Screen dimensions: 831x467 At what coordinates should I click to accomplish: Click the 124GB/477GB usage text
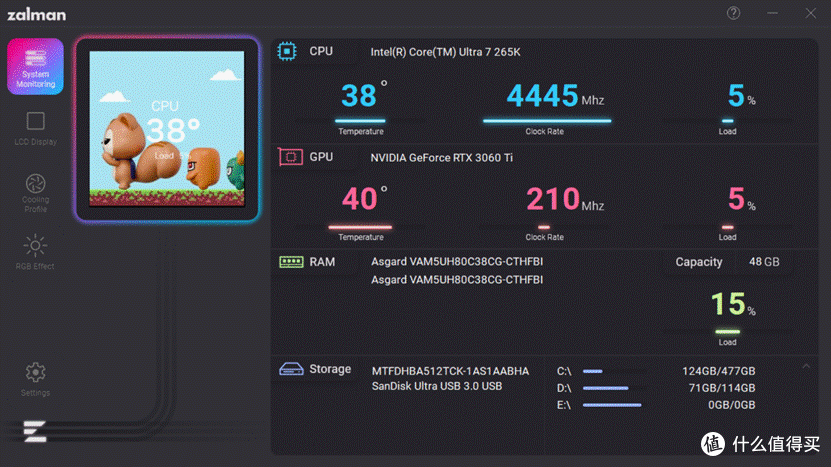point(719,371)
